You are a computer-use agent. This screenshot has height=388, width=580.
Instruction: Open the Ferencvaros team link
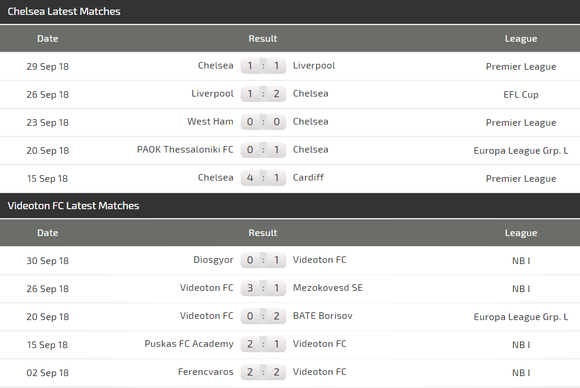[x=206, y=372]
